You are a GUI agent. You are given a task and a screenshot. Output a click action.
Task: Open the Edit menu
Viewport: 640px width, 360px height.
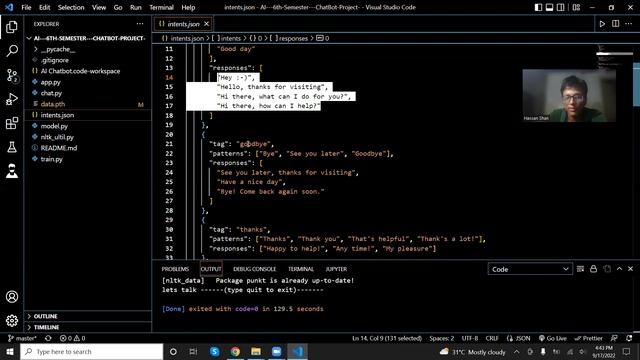tap(44, 7)
